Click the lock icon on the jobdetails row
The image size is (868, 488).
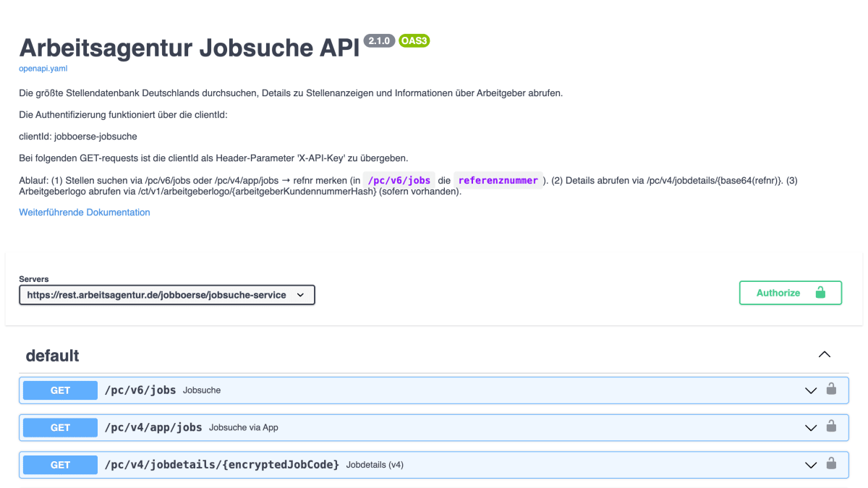click(x=831, y=463)
